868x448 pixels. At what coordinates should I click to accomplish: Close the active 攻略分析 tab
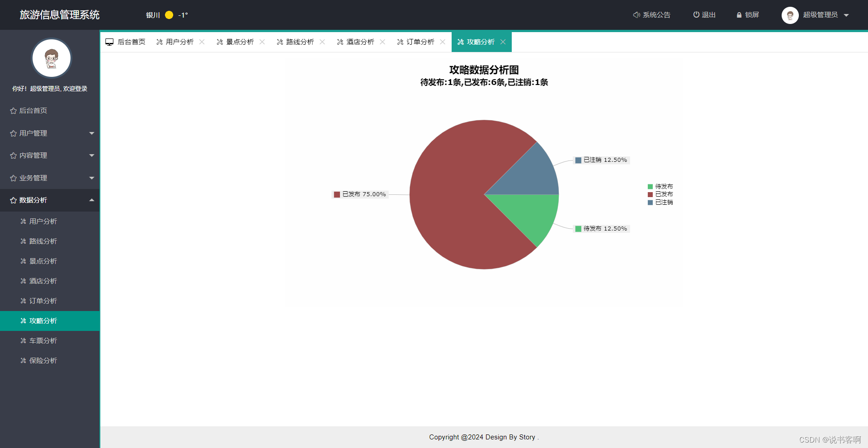pos(503,42)
